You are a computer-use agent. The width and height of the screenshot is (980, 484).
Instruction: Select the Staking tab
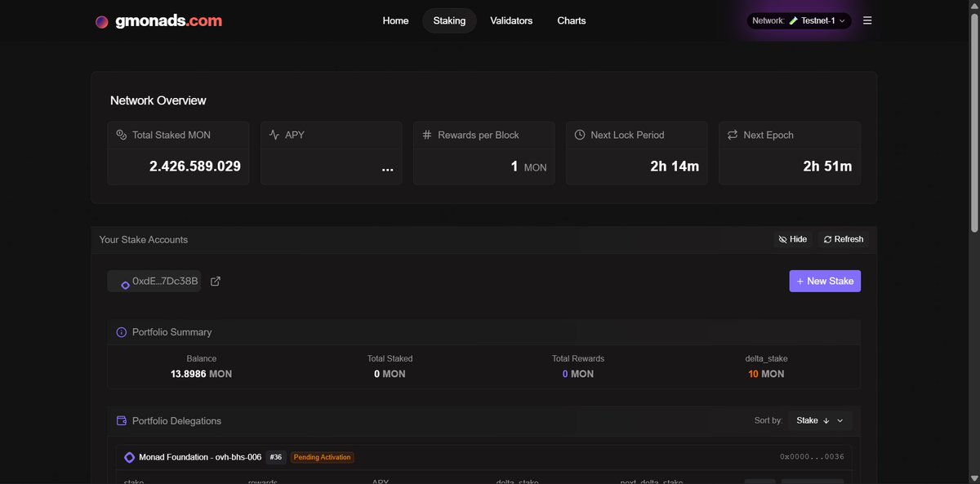pyautogui.click(x=449, y=20)
